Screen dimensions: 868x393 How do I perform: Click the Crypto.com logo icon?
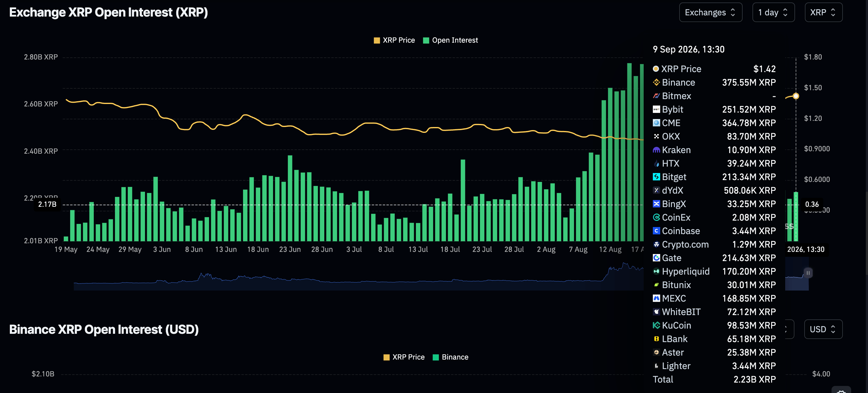[656, 244]
